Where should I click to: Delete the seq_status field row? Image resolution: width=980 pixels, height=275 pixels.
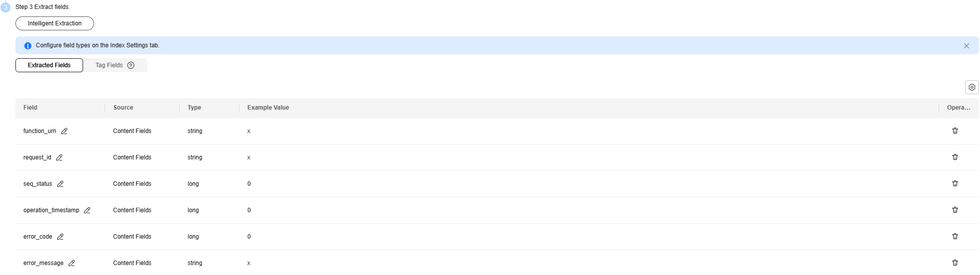(955, 183)
